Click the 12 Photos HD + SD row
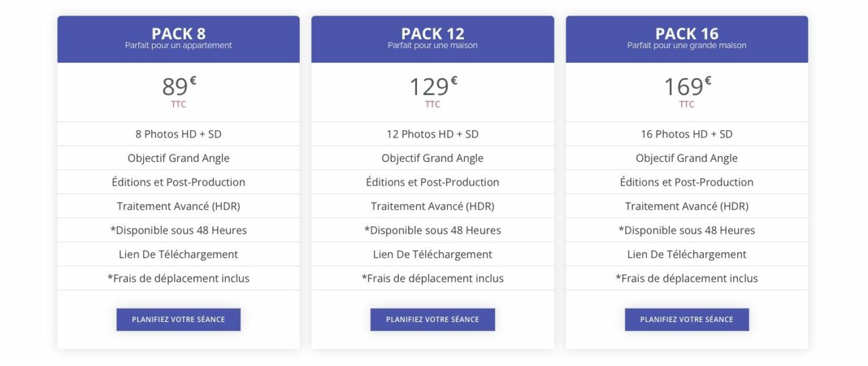868x366 pixels. click(x=433, y=134)
